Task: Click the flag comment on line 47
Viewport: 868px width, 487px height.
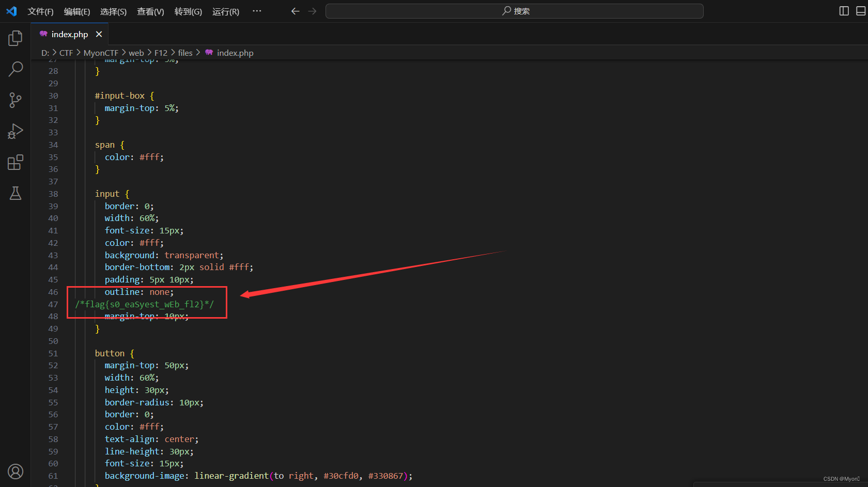Action: (x=144, y=304)
